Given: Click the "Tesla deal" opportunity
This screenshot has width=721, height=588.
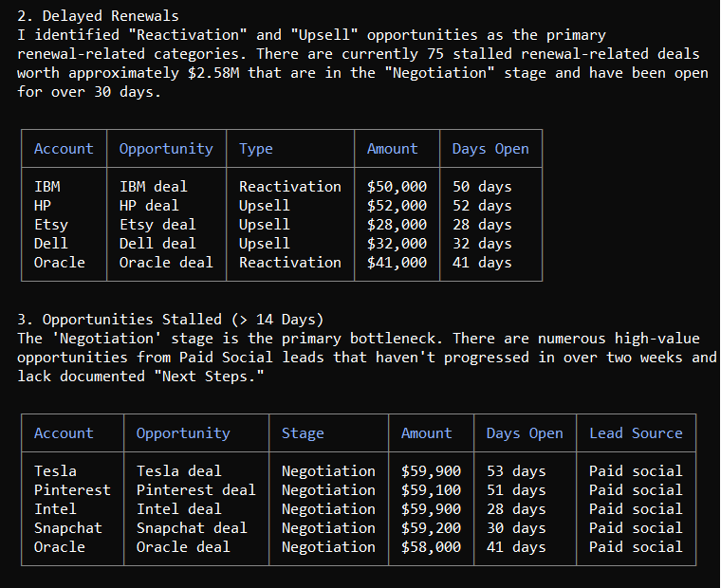Looking at the screenshot, I should pos(179,471).
